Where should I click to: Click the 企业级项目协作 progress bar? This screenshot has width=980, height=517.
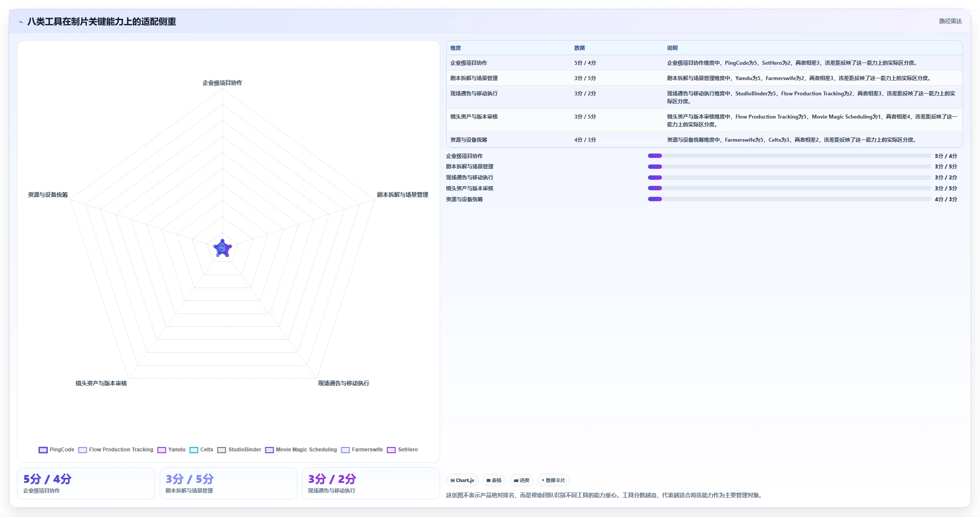789,156
